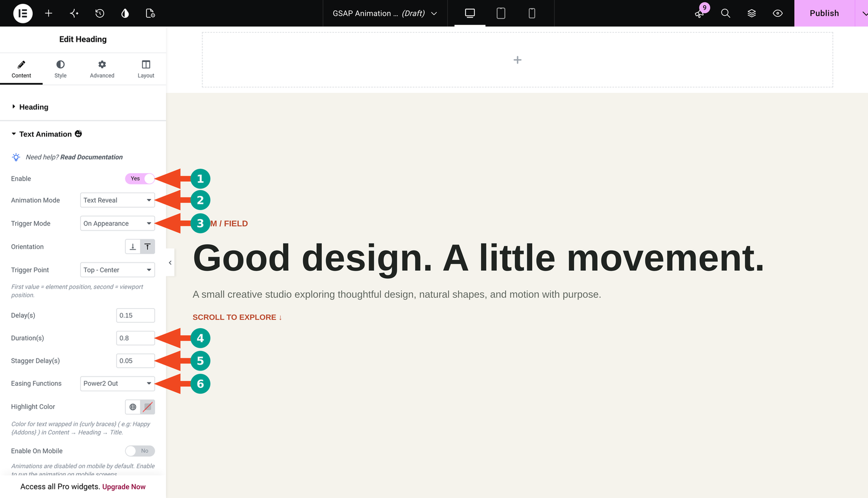Toggle the Enable On Mobile switch
This screenshot has width=868, height=498.
click(140, 451)
